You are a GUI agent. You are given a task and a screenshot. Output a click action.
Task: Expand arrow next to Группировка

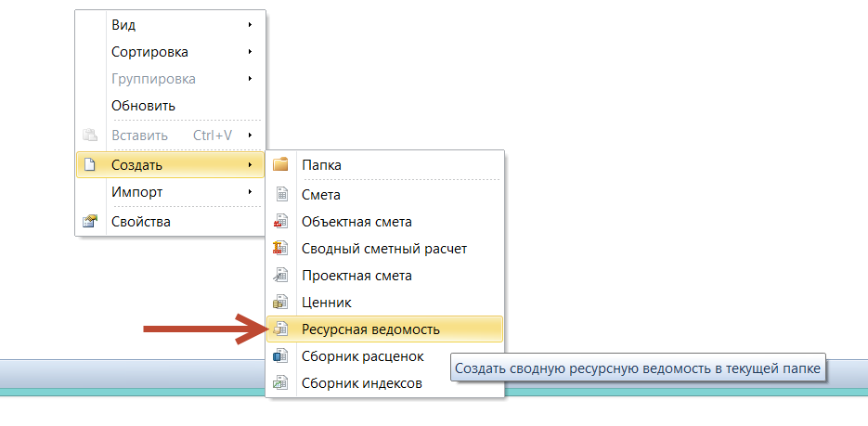[251, 79]
